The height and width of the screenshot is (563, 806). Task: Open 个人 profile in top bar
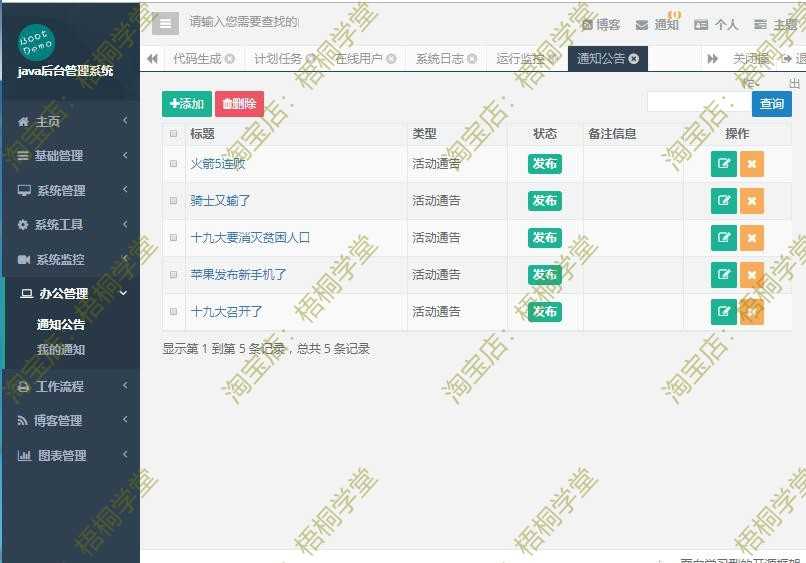(x=716, y=25)
